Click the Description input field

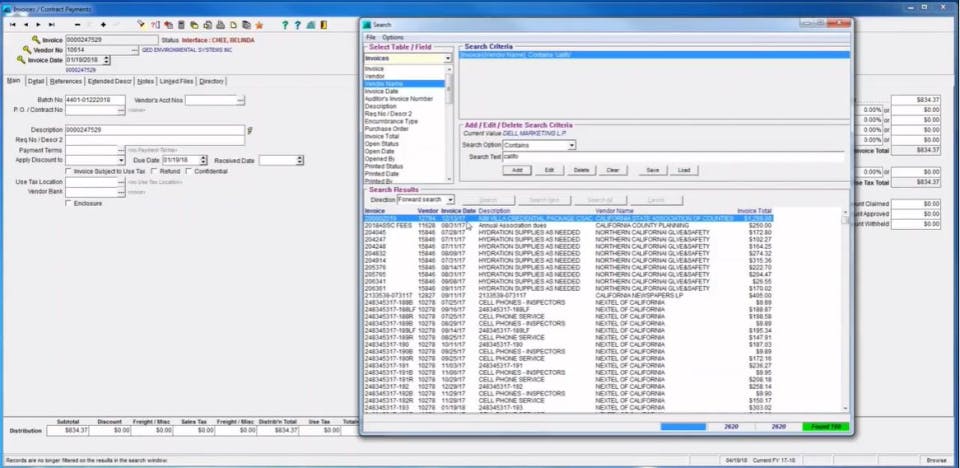[155, 130]
